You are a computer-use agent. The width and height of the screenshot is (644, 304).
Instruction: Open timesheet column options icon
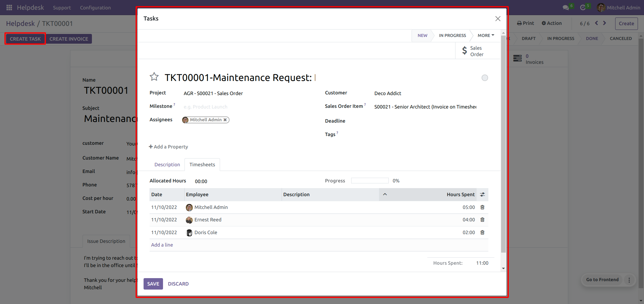pos(482,194)
